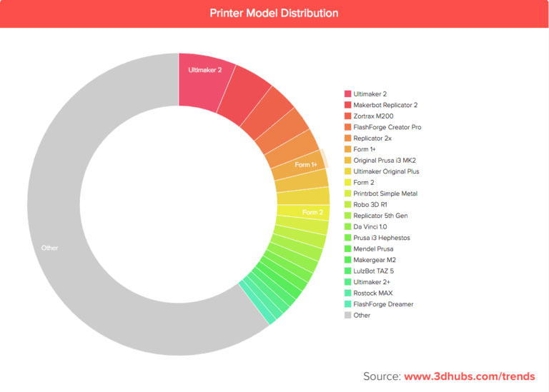Click the Ultimaker 2 donut slice
This screenshot has width=549, height=392.
[205, 82]
